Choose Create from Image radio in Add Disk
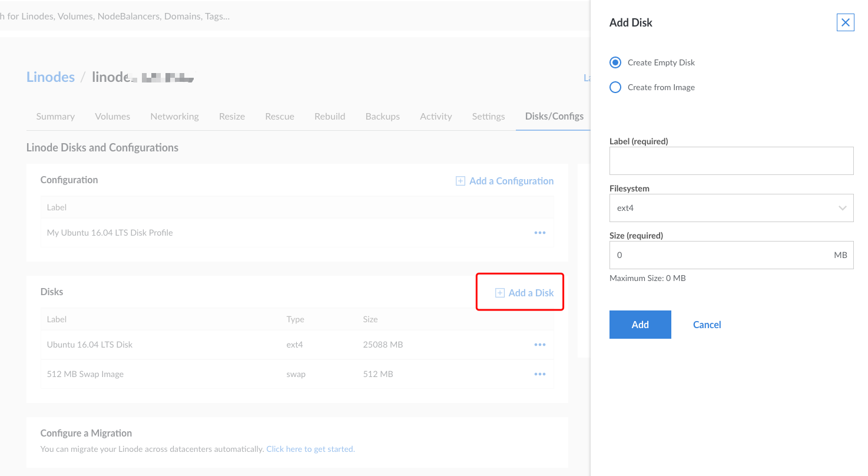Screen dimensions: 868x476 [615, 87]
